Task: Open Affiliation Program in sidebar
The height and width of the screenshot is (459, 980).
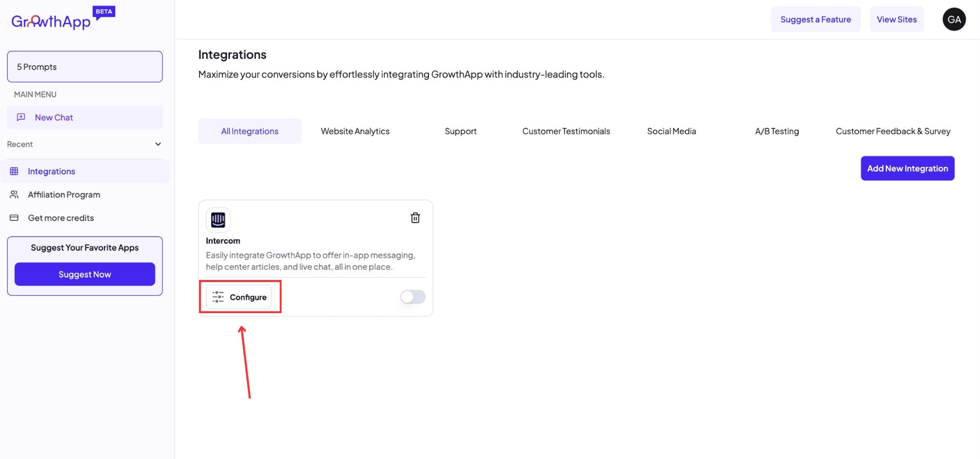Action: 64,194
